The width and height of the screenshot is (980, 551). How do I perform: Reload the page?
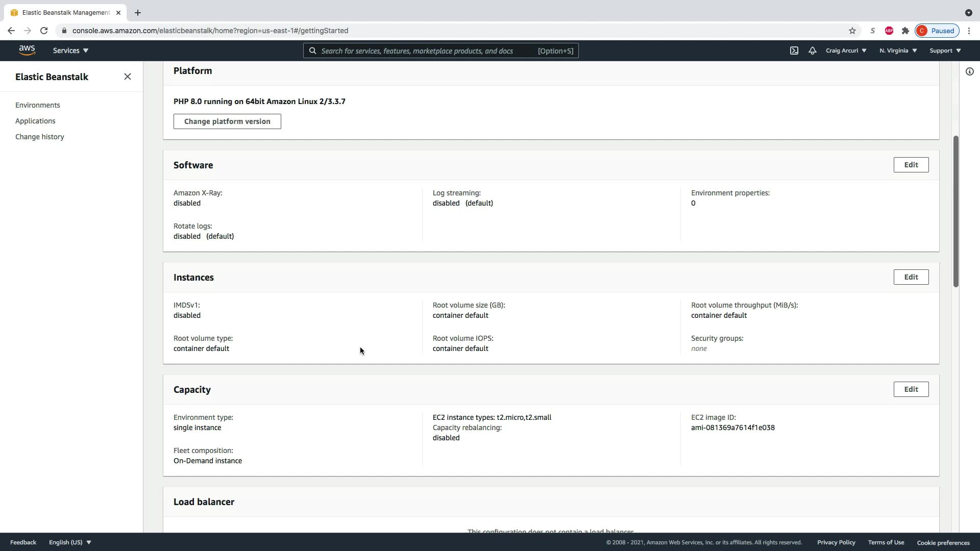pyautogui.click(x=44, y=31)
